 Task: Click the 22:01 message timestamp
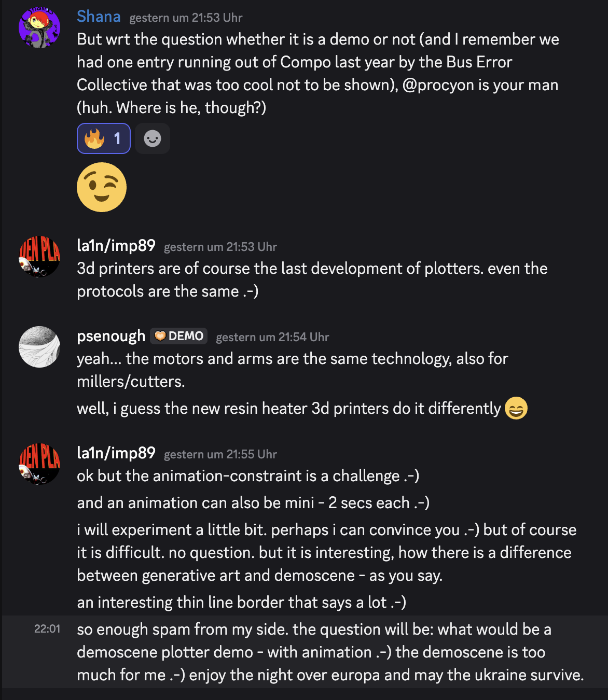pyautogui.click(x=47, y=629)
